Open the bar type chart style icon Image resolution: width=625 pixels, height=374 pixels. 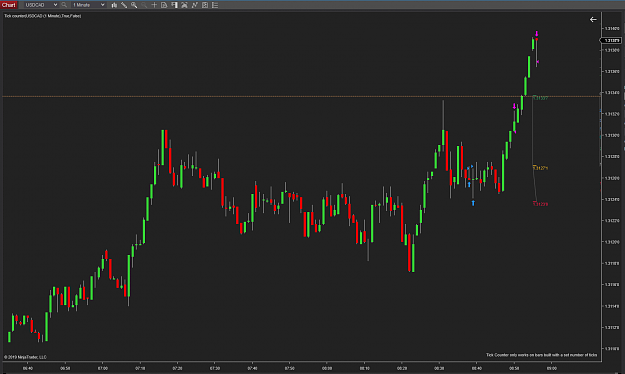click(x=114, y=5)
